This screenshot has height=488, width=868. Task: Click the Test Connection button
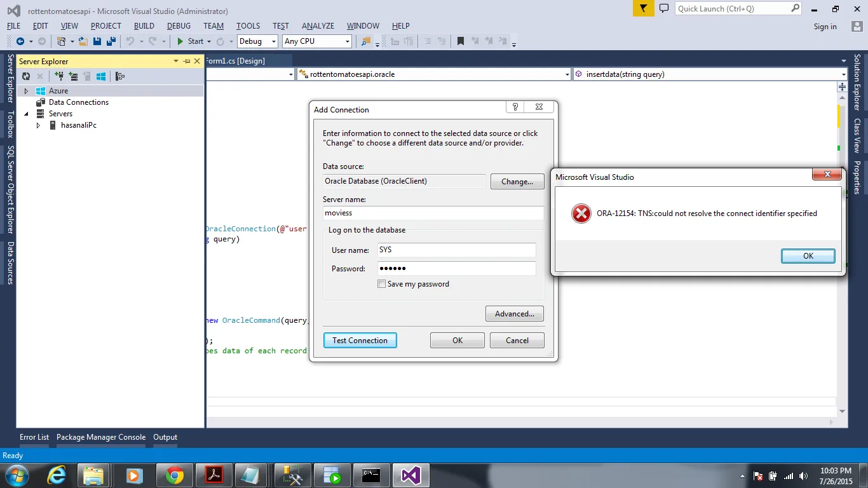point(360,341)
